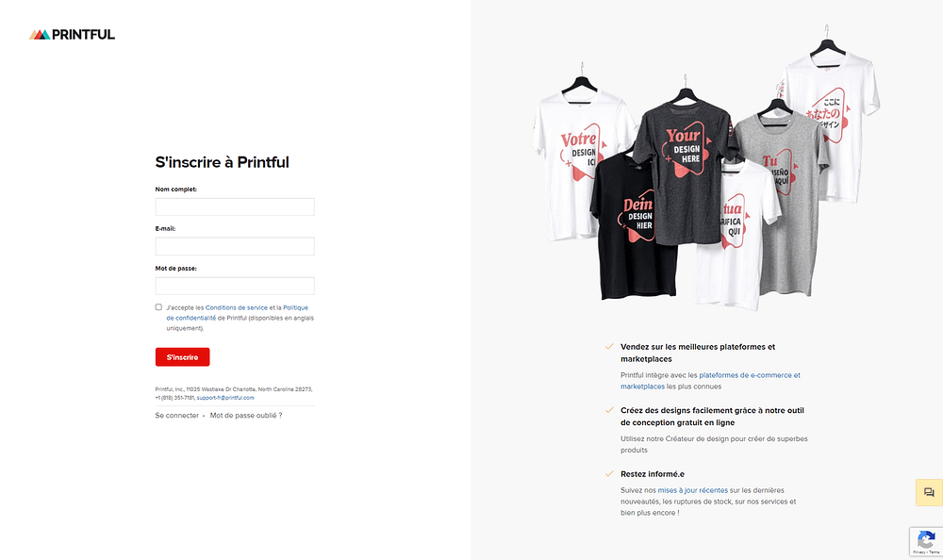The image size is (943, 560).
Task: Click the checkmark beside 'Créez des designs'
Action: [609, 410]
